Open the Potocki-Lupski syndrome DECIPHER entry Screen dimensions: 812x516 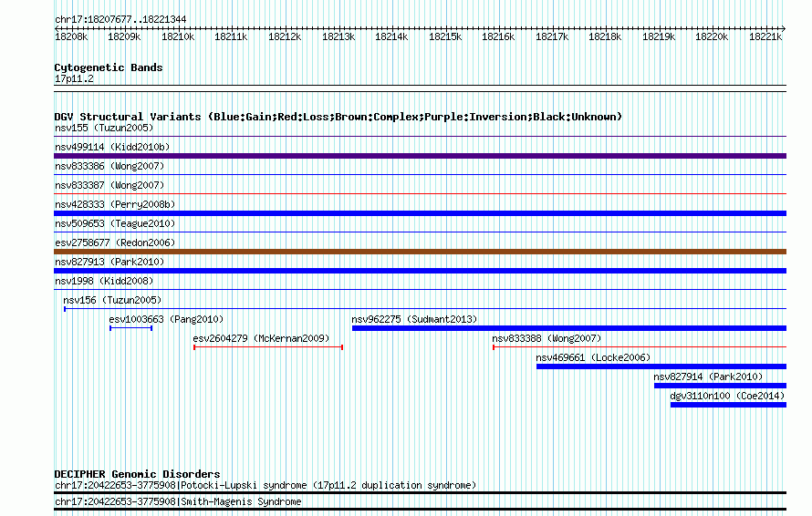click(265, 486)
